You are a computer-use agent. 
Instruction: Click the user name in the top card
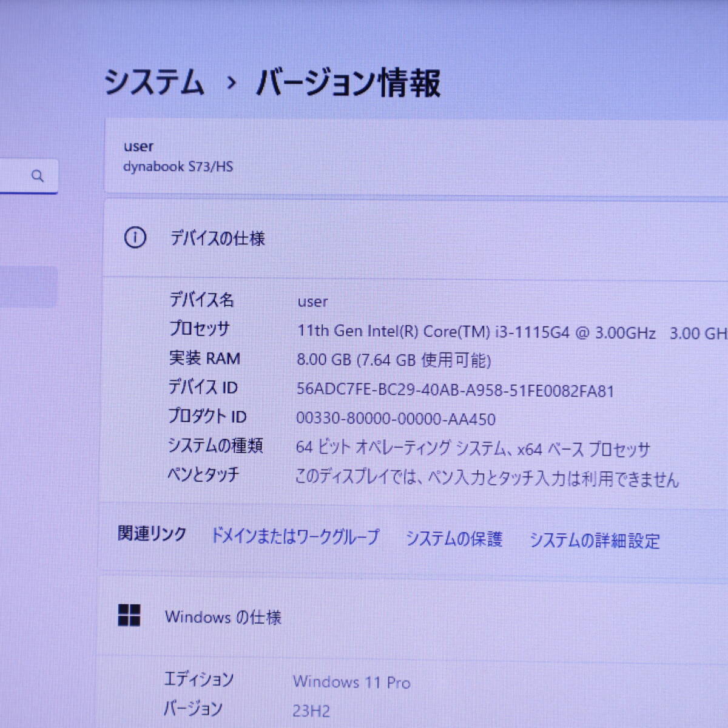click(x=138, y=146)
